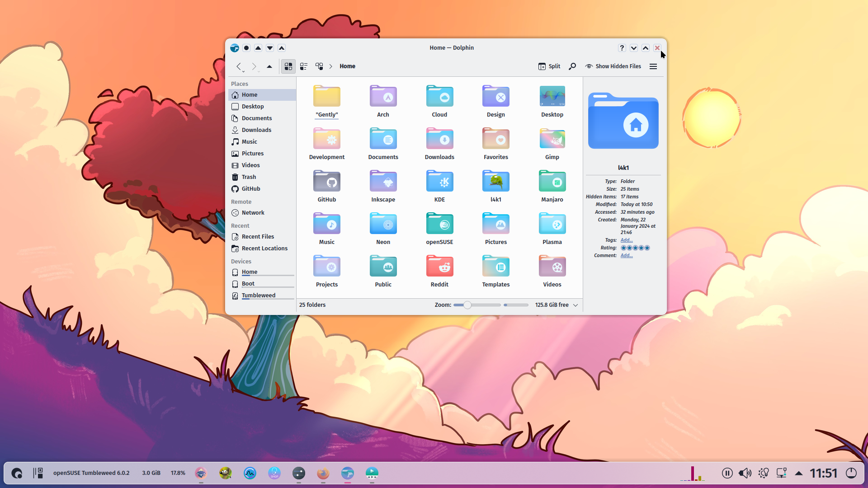Toggle Show Hidden Files

(613, 66)
